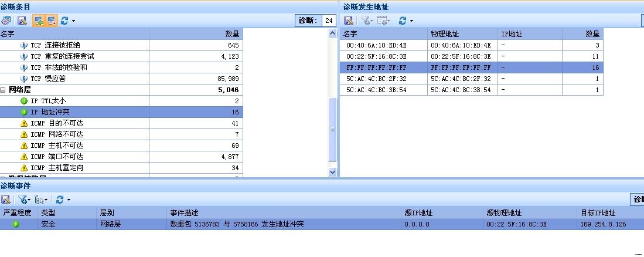Select address row 5C:AC:4C:BC:3B:54

(x=472, y=90)
